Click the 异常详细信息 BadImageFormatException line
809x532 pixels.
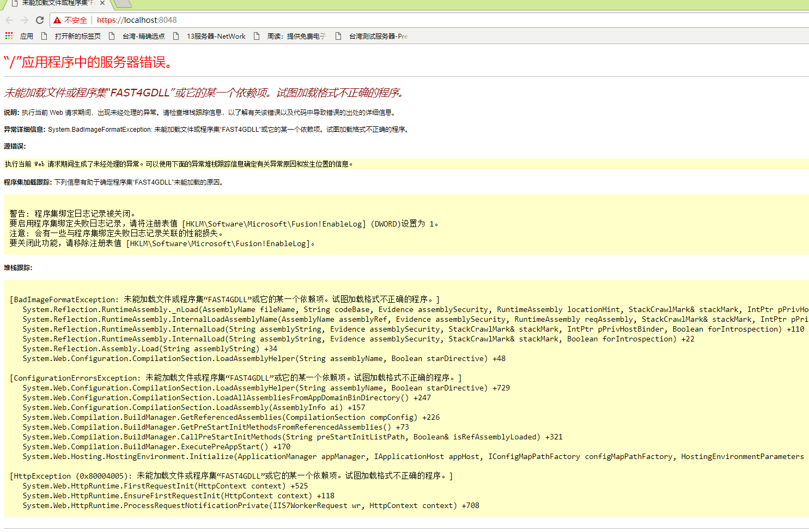207,130
